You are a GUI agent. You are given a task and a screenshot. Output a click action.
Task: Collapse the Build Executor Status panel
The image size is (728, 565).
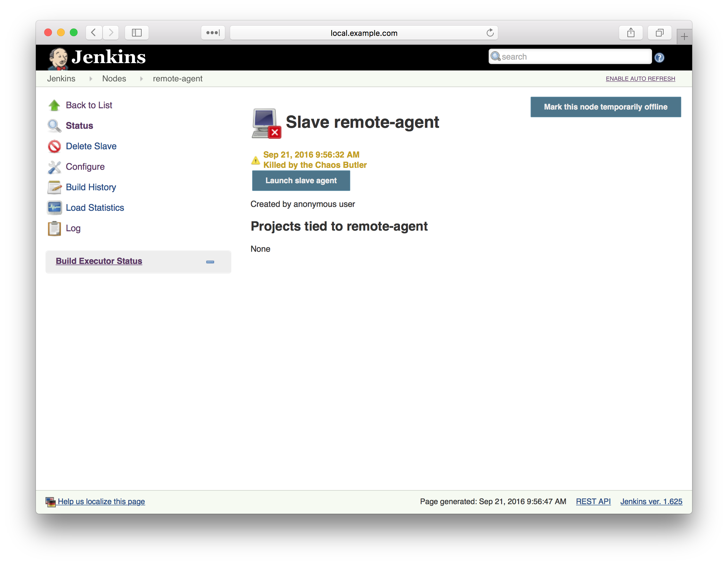[210, 262]
